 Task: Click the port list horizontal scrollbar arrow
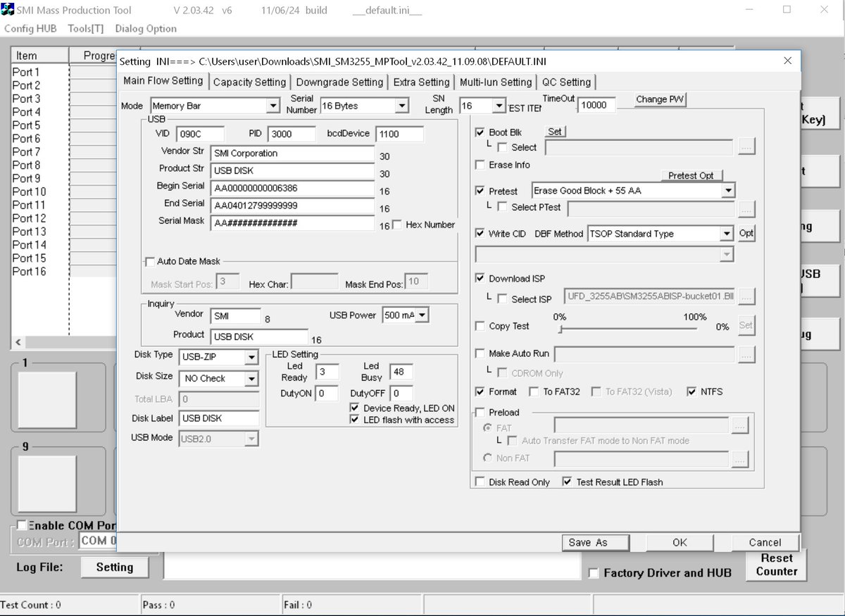(x=19, y=343)
